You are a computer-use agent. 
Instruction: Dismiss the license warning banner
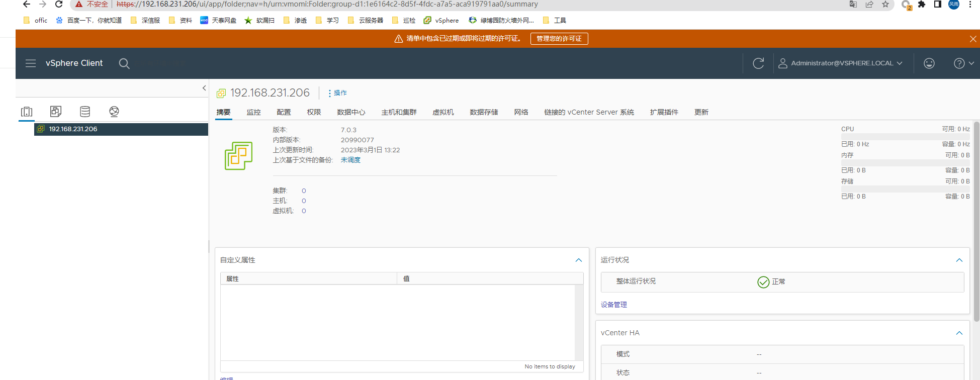973,39
